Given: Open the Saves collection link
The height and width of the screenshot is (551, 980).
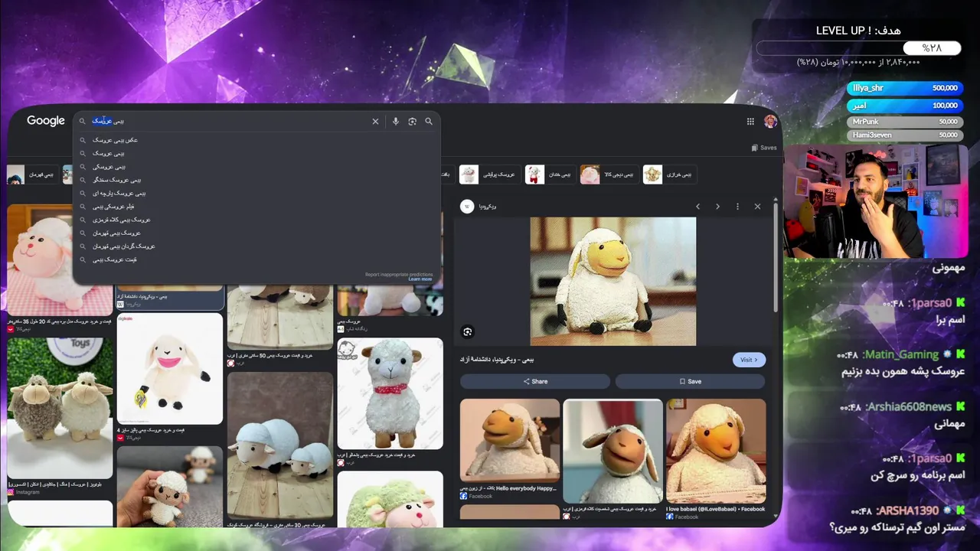Looking at the screenshot, I should [x=764, y=148].
